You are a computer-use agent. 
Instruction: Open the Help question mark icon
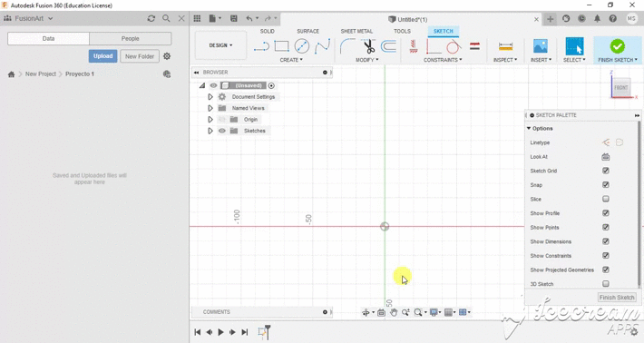click(x=613, y=18)
